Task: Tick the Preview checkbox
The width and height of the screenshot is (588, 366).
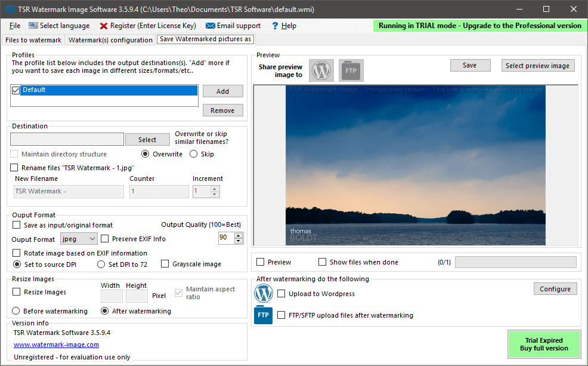Action: coord(260,262)
